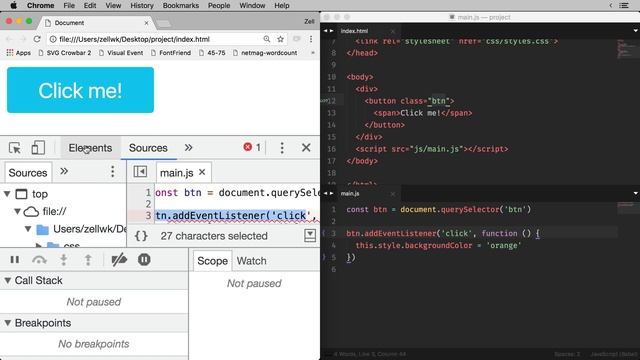The width and height of the screenshot is (640, 360).
Task: Open the Watch tab
Action: pos(251,261)
